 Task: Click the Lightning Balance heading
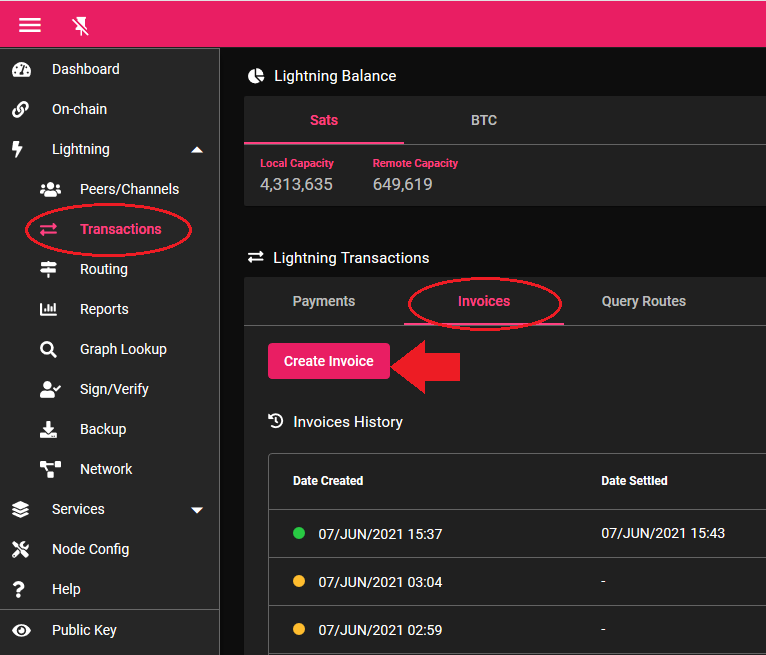coord(335,76)
